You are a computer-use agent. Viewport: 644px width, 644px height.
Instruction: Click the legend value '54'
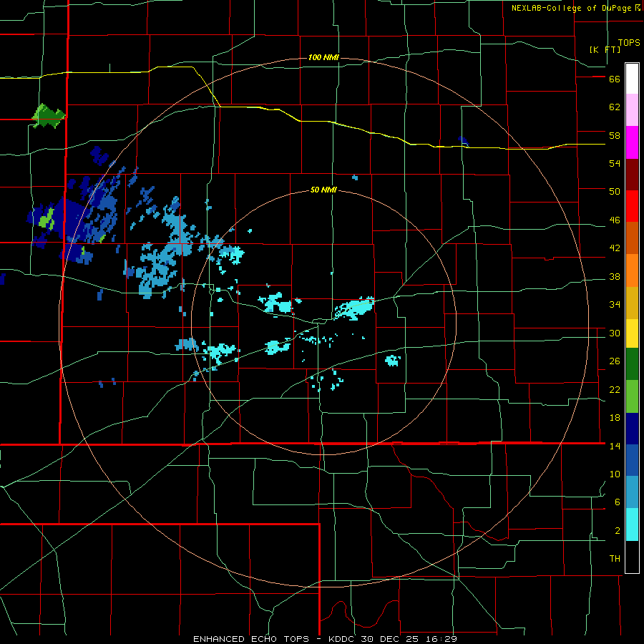coord(615,163)
